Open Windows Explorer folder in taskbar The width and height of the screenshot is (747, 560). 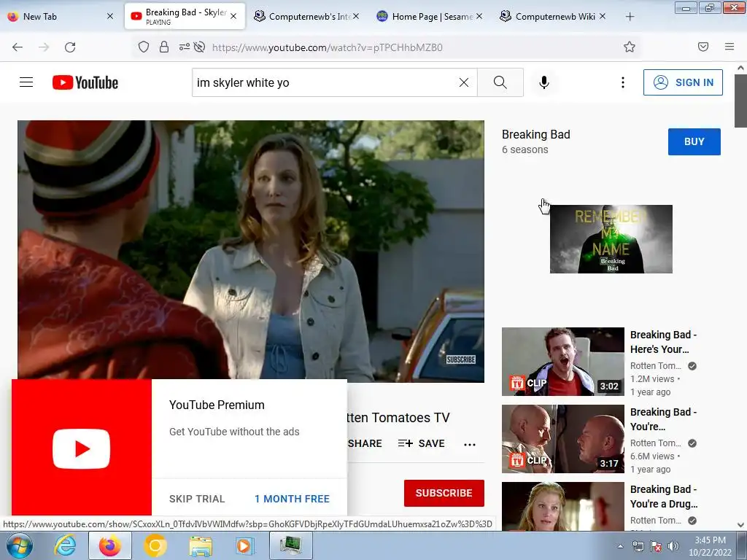click(x=201, y=545)
